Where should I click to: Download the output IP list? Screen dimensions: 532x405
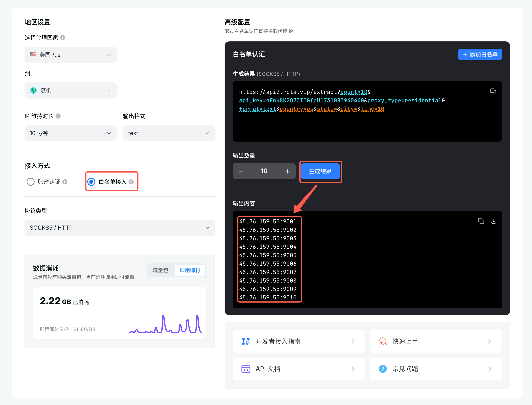click(494, 221)
